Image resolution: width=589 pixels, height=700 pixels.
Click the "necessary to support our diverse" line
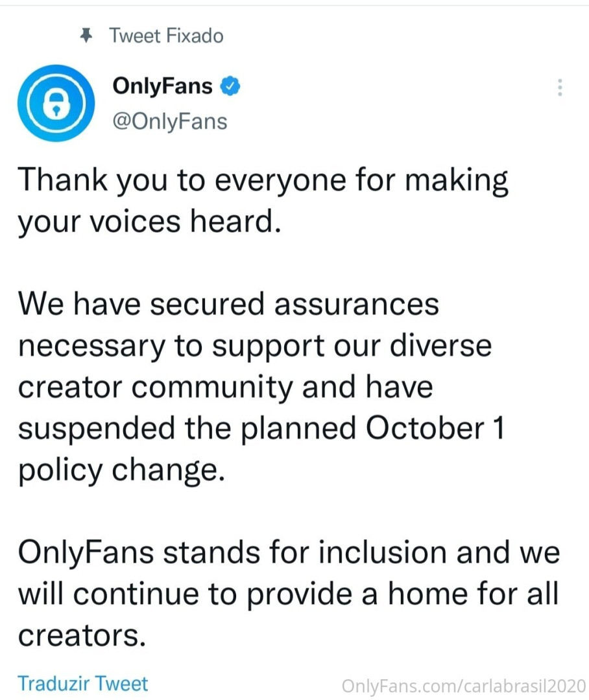pyautogui.click(x=254, y=345)
